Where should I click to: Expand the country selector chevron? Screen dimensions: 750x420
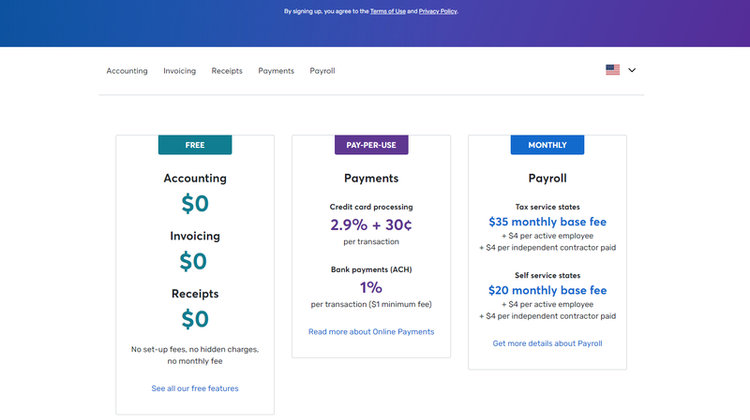pos(632,70)
